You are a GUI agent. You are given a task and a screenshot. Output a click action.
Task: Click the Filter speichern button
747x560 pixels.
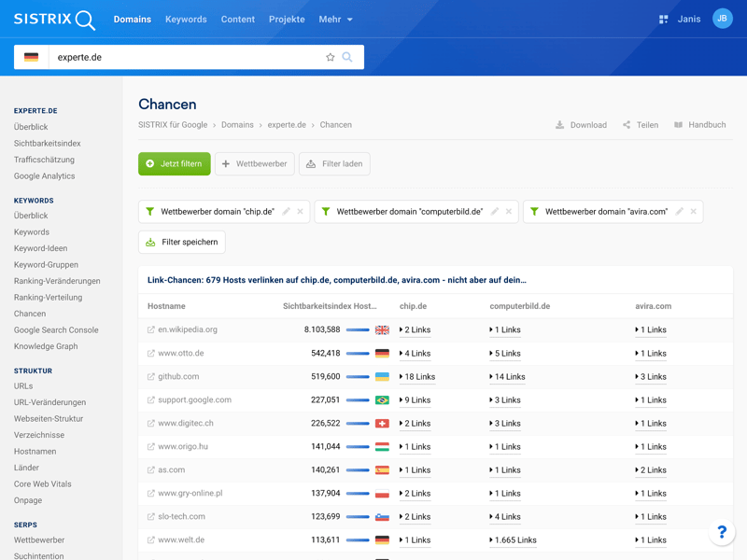click(181, 242)
